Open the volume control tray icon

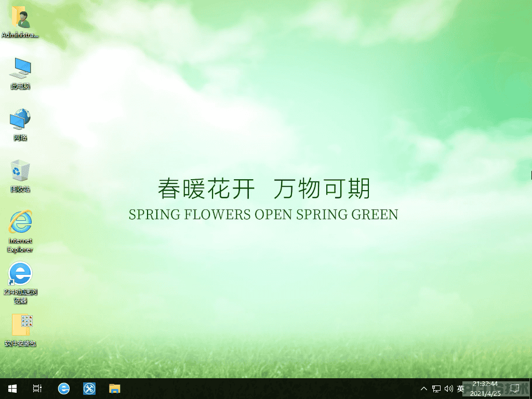pos(448,389)
